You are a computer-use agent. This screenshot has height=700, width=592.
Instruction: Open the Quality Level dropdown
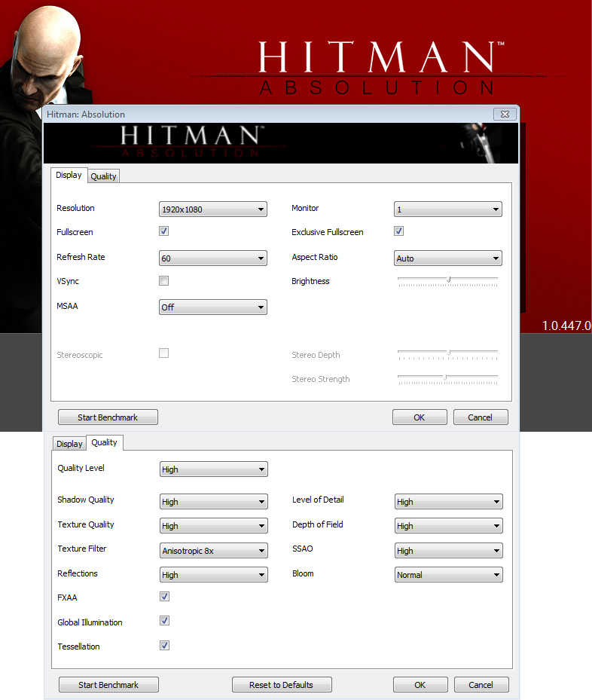click(214, 469)
